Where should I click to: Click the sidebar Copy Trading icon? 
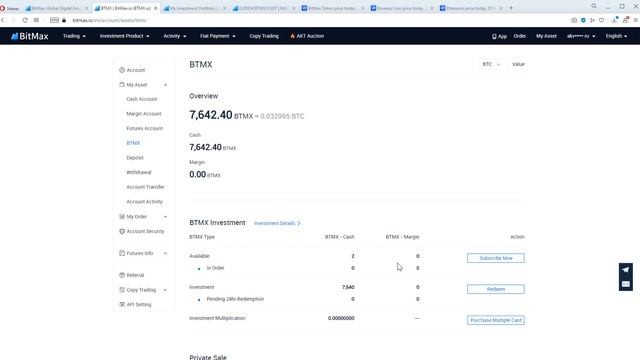[x=122, y=290]
